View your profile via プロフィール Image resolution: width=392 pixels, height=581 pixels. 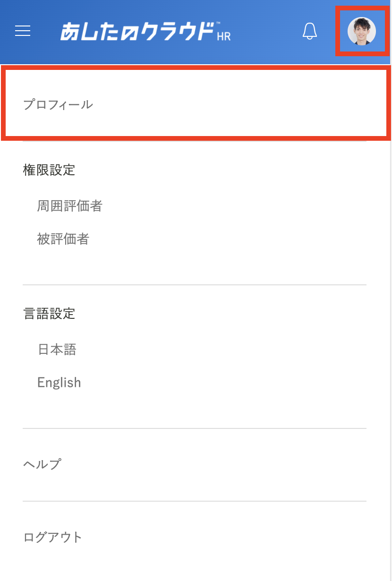click(196, 104)
